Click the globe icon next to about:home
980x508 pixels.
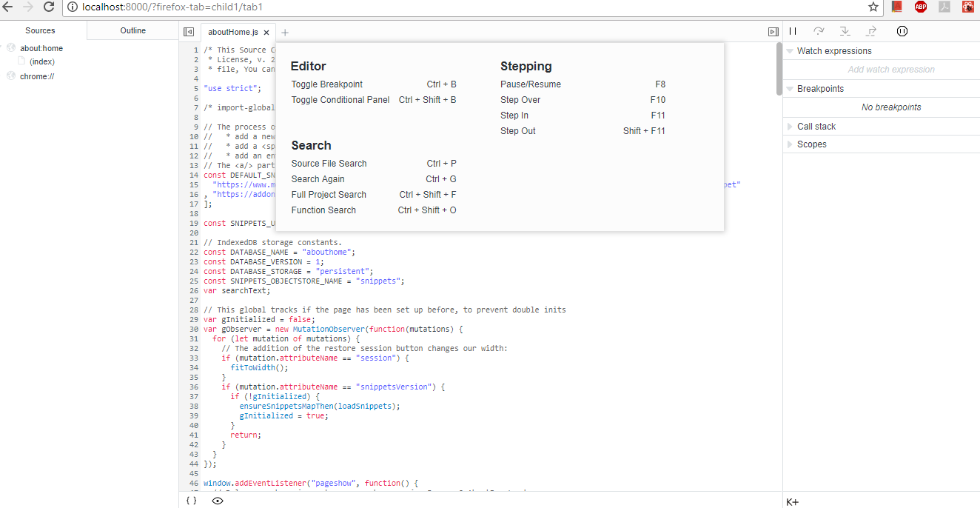(11, 48)
